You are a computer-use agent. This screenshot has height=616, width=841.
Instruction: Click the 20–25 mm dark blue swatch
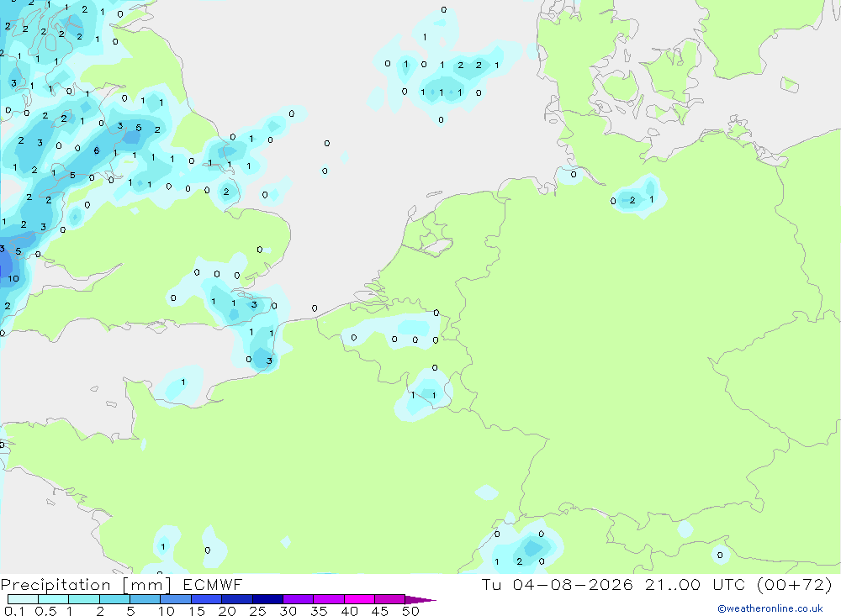coord(237,599)
